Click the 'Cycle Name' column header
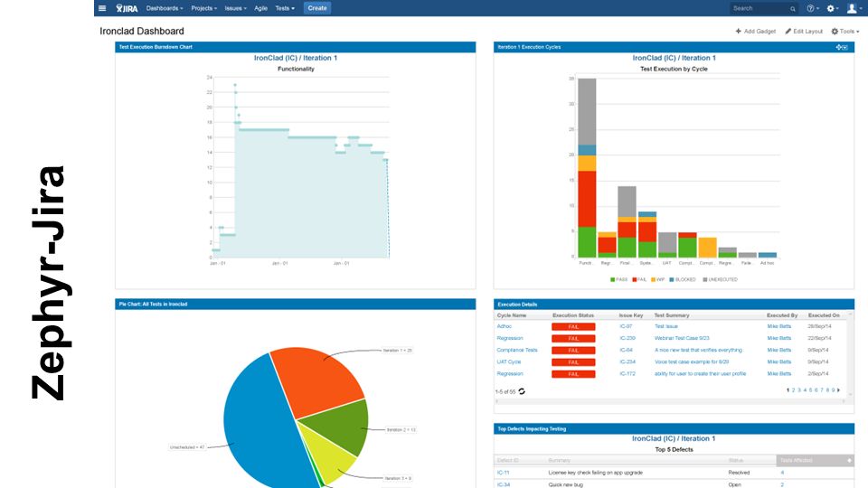The width and height of the screenshot is (868, 488). point(512,315)
